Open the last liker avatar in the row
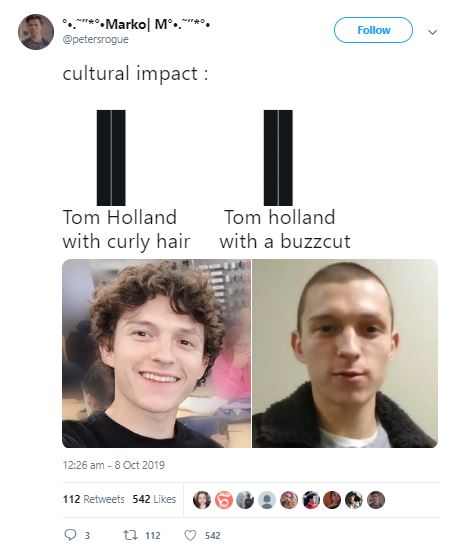This screenshot has width=459, height=545. click(376, 500)
